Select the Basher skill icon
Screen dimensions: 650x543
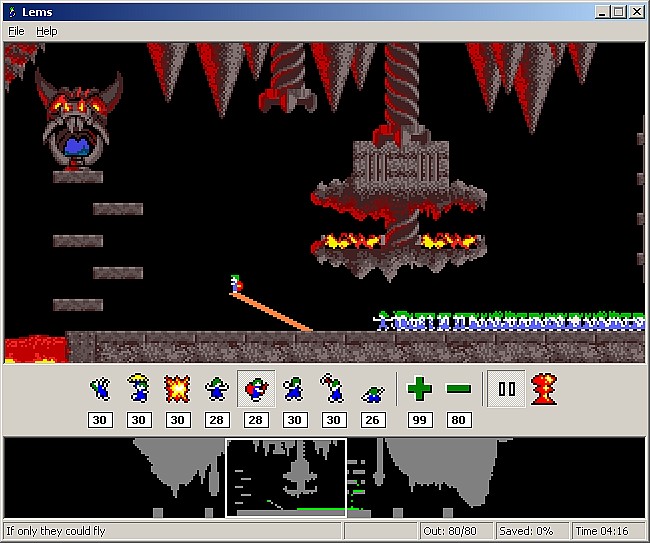pos(294,389)
